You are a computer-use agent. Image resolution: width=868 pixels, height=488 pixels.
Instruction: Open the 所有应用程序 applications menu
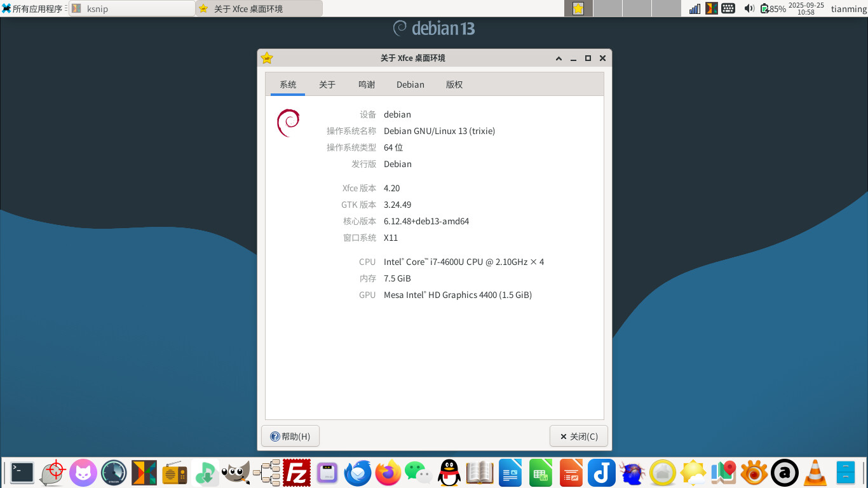click(32, 8)
